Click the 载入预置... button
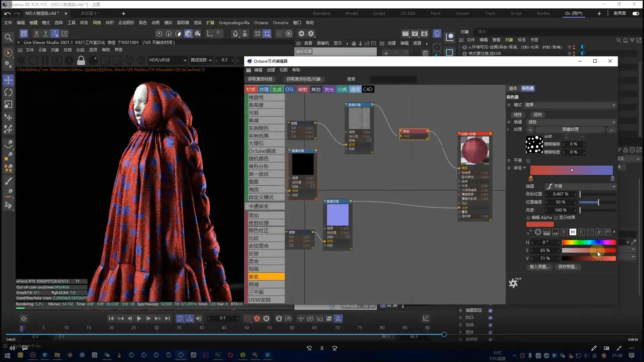This screenshot has width=644, height=362. point(539,267)
